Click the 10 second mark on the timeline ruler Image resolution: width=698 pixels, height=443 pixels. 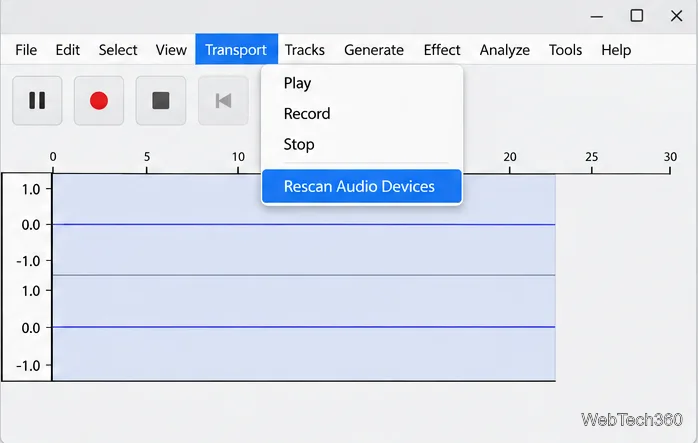pyautogui.click(x=238, y=157)
